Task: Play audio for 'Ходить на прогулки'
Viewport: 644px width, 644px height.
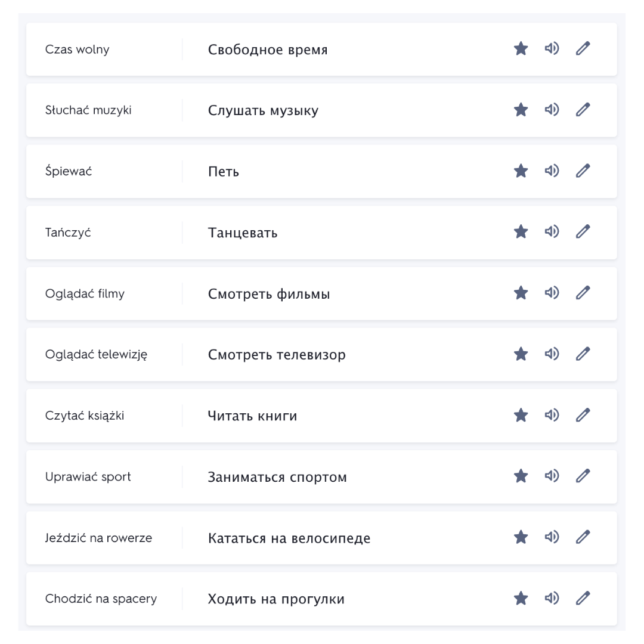Action: coord(552,599)
